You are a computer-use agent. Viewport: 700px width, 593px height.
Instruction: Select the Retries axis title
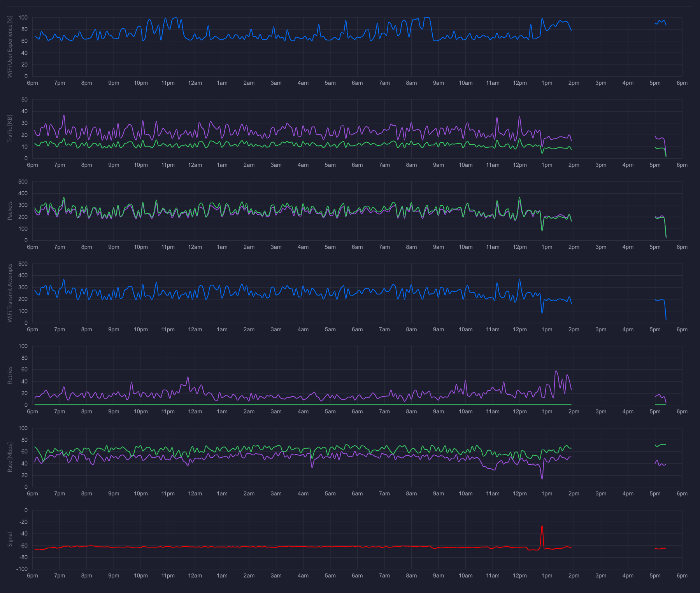[10, 375]
